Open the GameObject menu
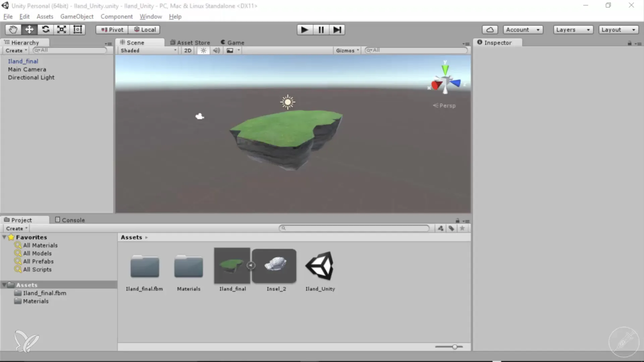Screen dimensions: 644x362 [77, 16]
